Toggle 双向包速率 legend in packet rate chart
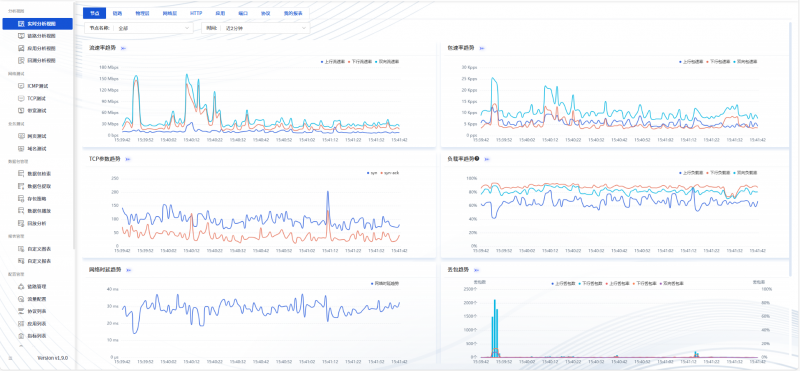 click(745, 61)
